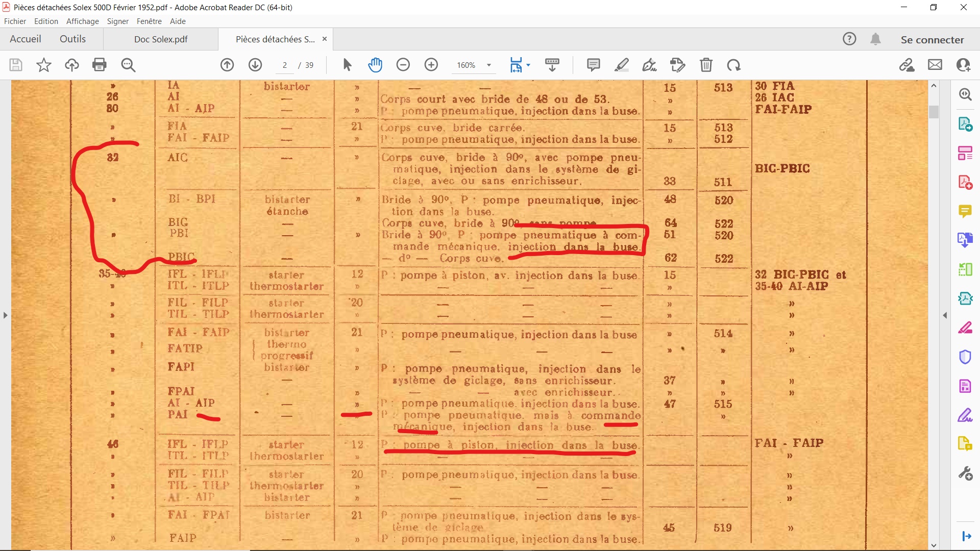The image size is (980, 551).
Task: Go to previous page arrow
Action: (x=227, y=65)
